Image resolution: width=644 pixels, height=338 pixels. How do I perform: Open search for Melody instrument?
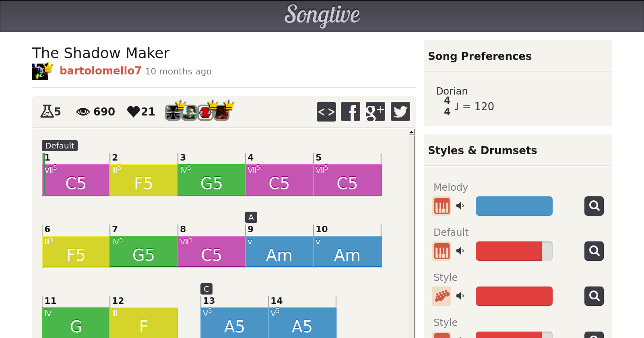[594, 206]
